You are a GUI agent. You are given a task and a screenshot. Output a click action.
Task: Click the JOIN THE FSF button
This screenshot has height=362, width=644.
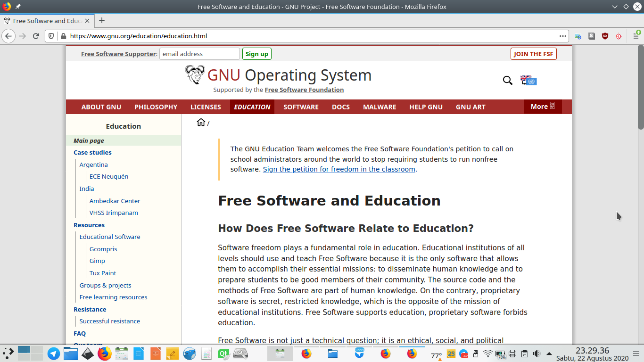(534, 54)
